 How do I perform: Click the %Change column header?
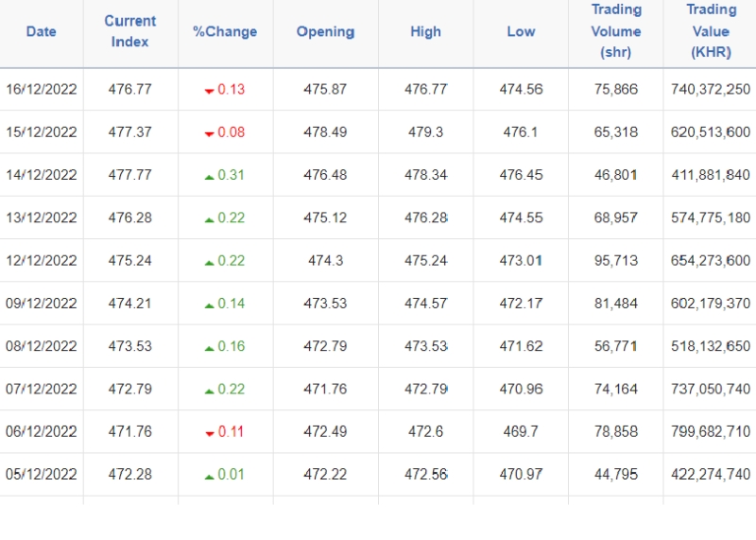pyautogui.click(x=225, y=32)
